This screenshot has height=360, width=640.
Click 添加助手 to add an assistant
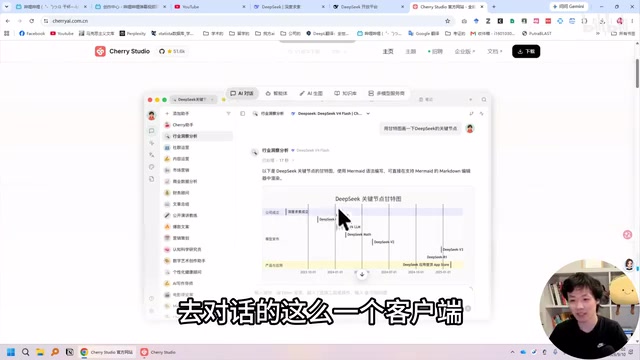(x=177, y=113)
